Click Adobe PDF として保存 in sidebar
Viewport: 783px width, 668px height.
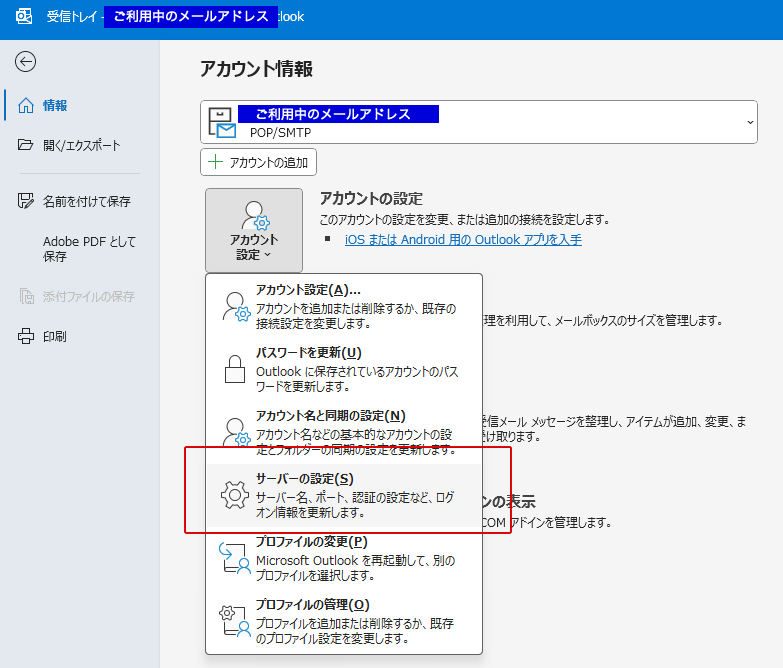(x=89, y=249)
